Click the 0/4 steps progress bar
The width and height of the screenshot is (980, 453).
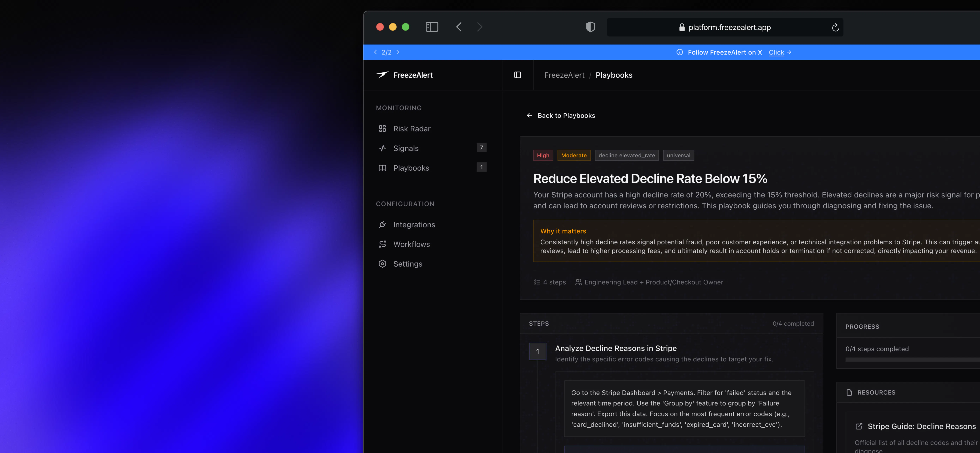pyautogui.click(x=913, y=360)
